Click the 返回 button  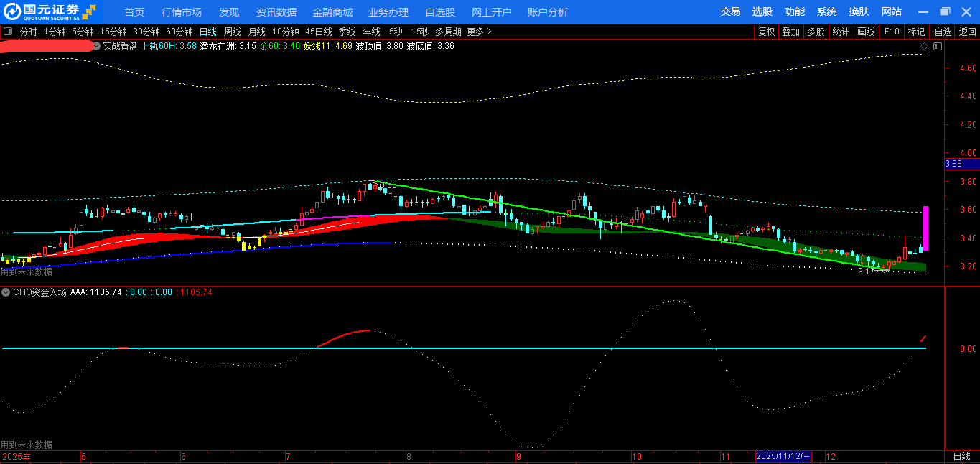click(x=967, y=32)
